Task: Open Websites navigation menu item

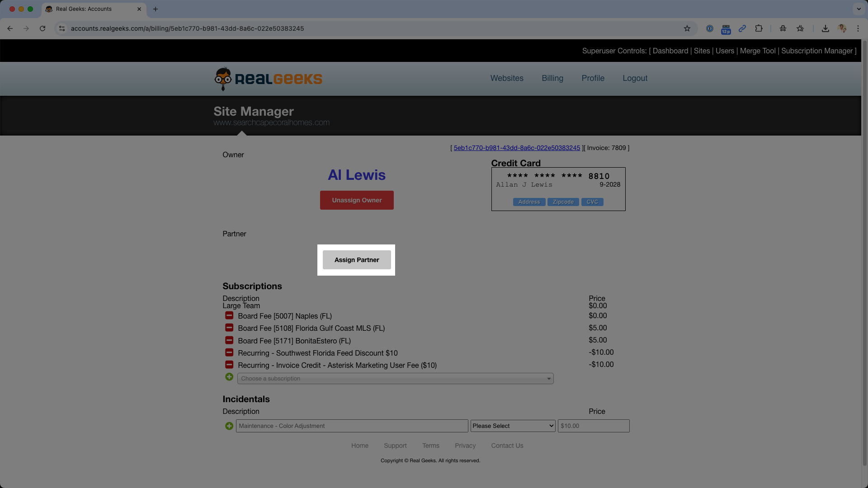Action: 506,78
